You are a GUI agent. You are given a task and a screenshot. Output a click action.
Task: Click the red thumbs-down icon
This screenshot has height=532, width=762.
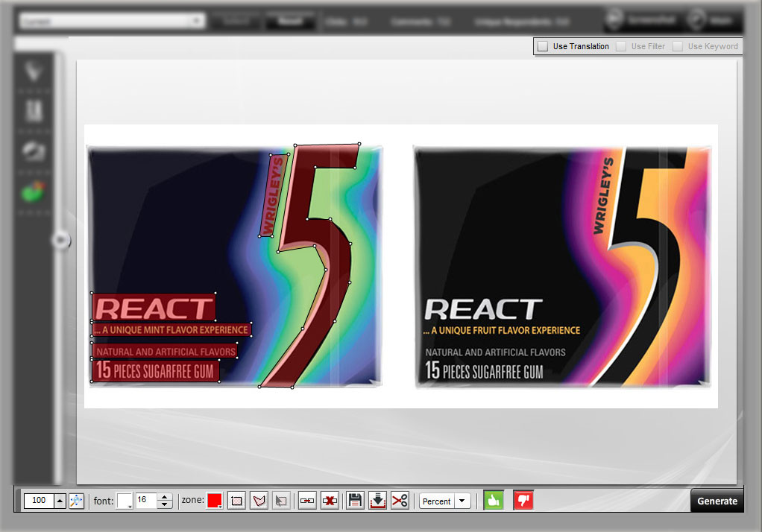pyautogui.click(x=523, y=501)
